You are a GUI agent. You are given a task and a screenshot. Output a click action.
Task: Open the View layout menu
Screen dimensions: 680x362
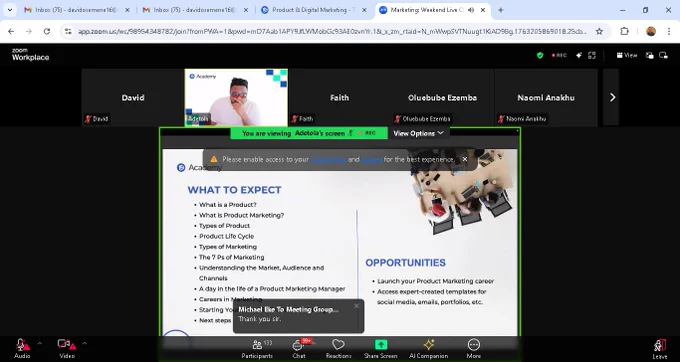click(x=627, y=55)
